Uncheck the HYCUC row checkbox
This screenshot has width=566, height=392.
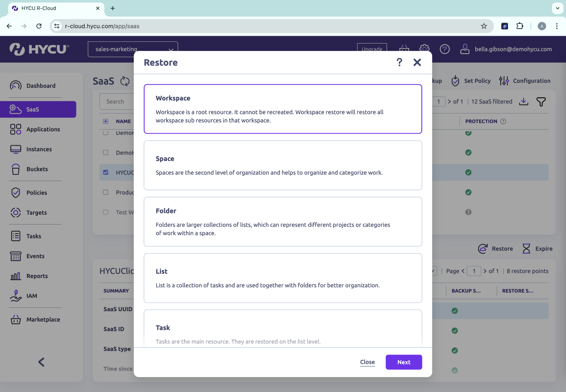tap(105, 172)
